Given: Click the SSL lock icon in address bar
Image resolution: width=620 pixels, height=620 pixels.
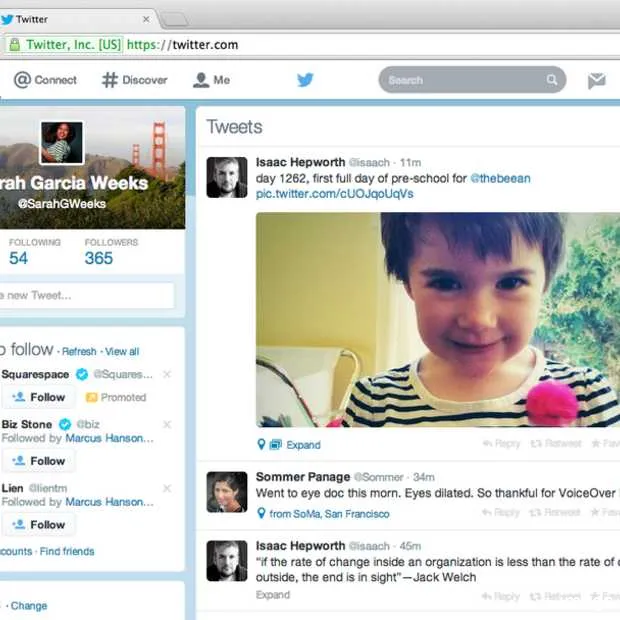Looking at the screenshot, I should (x=15, y=44).
